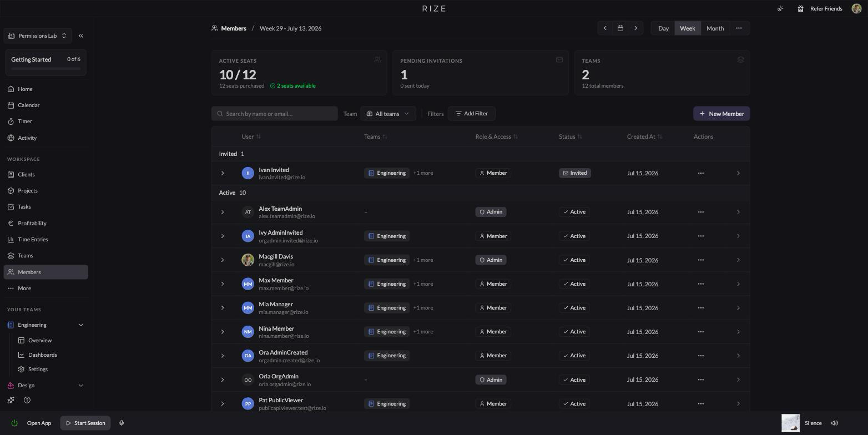Toggle the speaker volume icon

834,423
